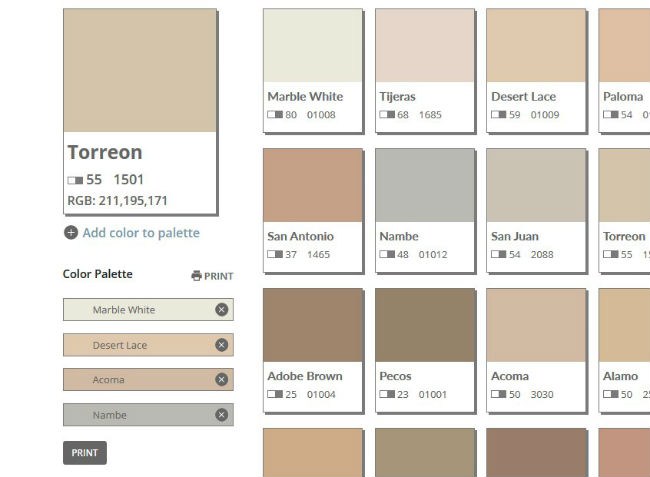
Task: Click the LRV icon beside 23 under Pecos
Action: 387,394
